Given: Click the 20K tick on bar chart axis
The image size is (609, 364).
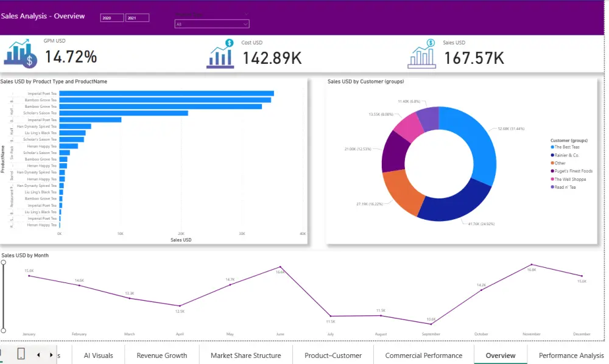Looking at the screenshot, I should coord(181,234).
